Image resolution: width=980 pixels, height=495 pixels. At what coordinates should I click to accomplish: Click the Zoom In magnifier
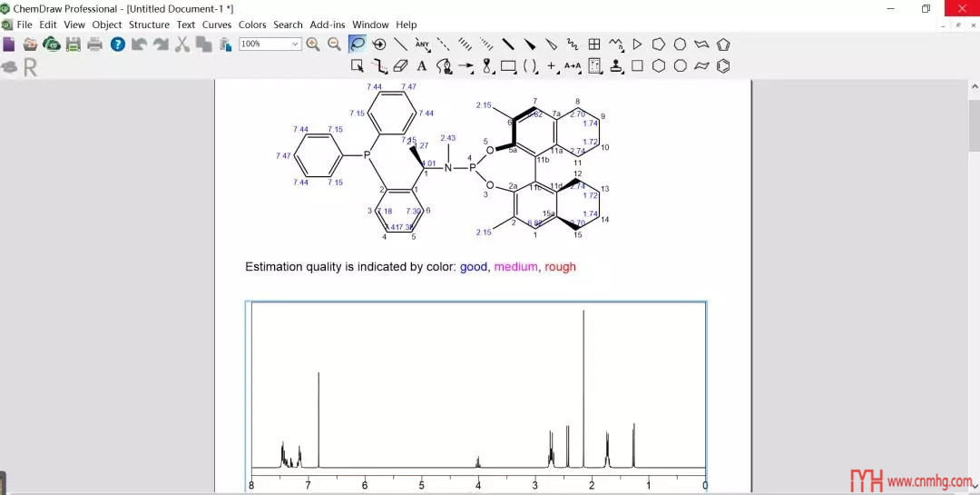(312, 45)
